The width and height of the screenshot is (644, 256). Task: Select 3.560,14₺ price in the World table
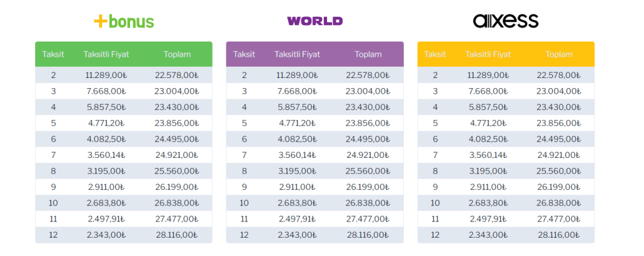point(297,155)
